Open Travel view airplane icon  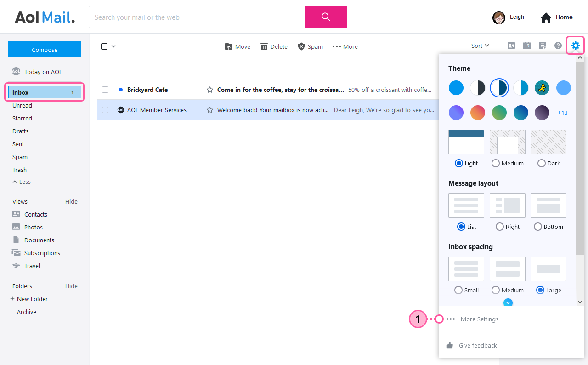[16, 265]
